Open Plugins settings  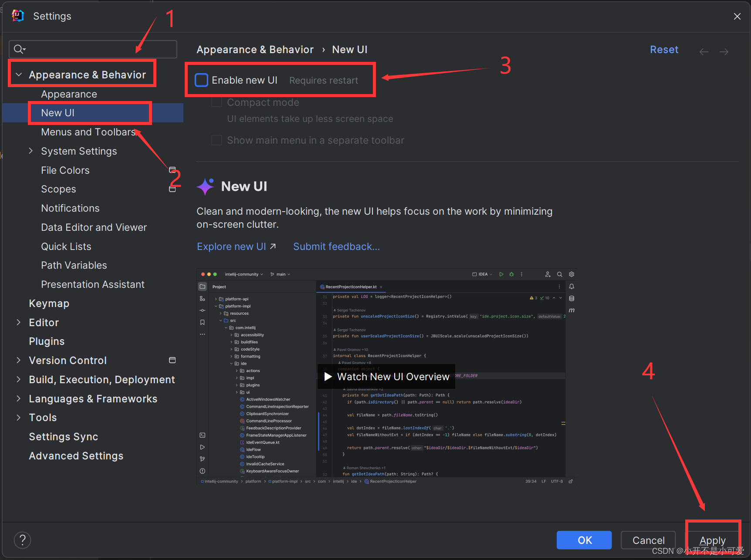point(47,341)
